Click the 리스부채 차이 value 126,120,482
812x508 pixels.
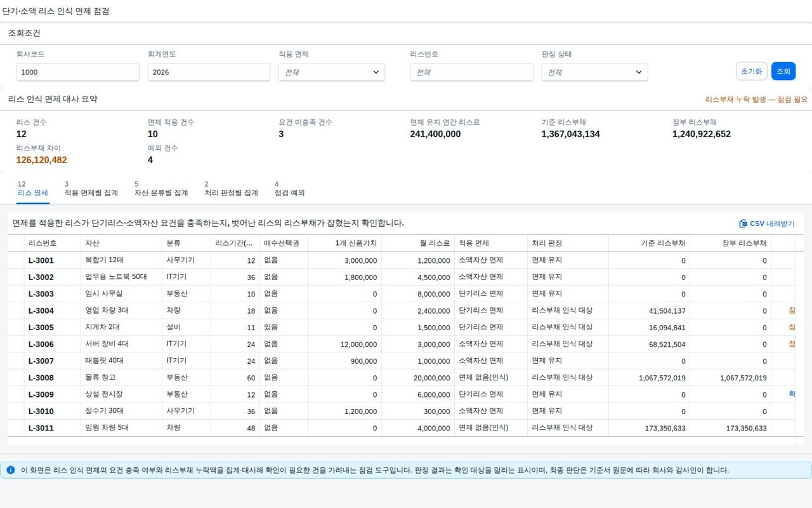click(x=42, y=160)
